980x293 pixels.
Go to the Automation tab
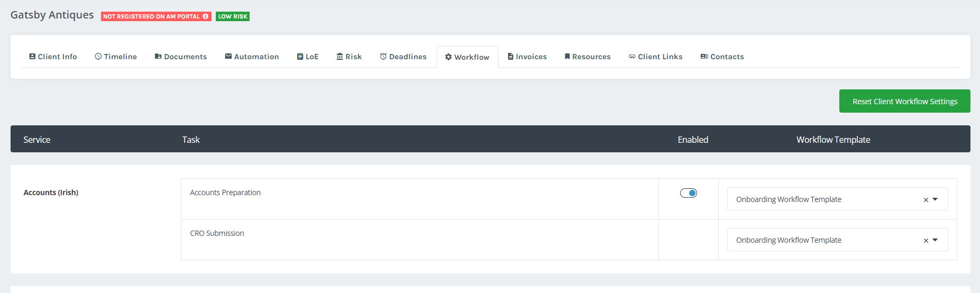pos(252,57)
